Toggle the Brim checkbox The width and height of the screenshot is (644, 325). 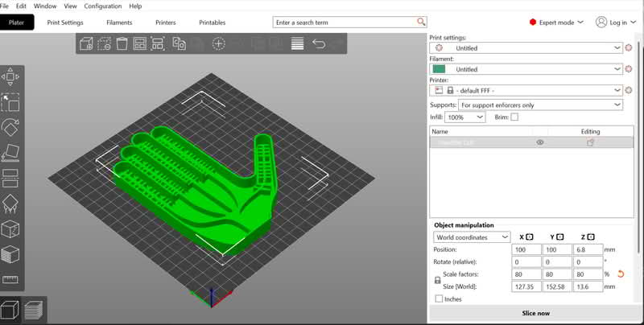(514, 117)
